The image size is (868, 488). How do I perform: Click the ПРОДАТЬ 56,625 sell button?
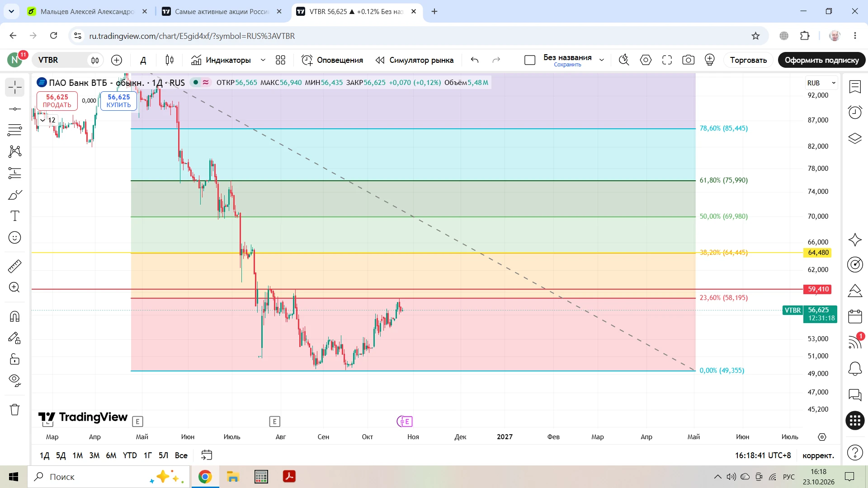click(57, 101)
